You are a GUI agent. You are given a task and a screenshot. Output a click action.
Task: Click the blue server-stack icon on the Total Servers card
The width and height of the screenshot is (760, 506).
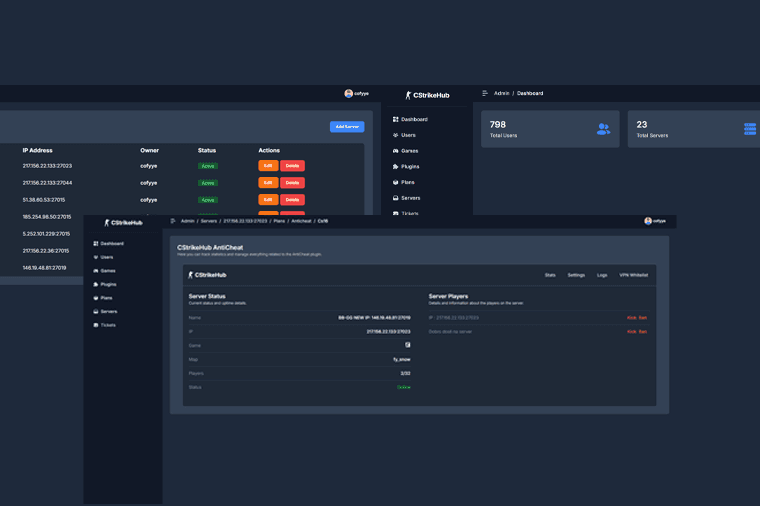(x=750, y=129)
